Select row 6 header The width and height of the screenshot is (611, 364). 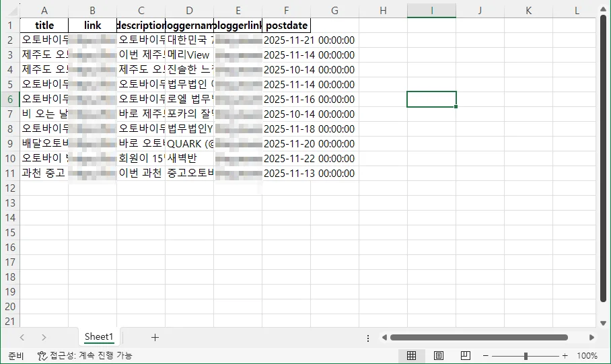coord(10,100)
